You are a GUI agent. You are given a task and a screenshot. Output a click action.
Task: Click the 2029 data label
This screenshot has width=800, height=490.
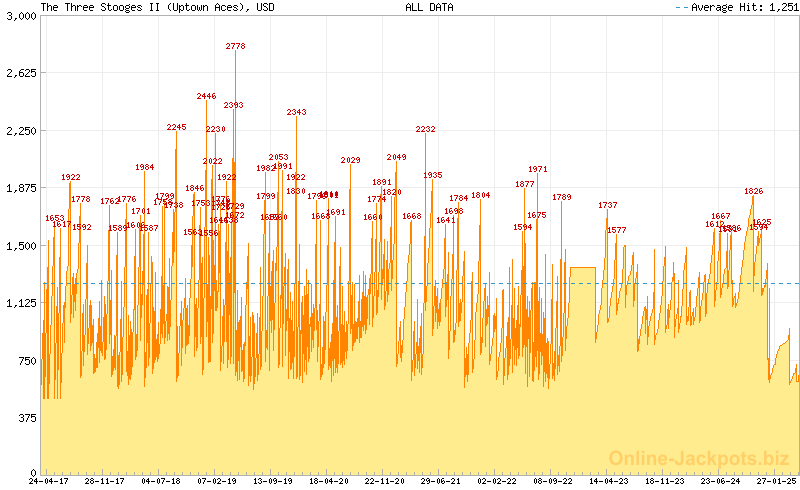click(x=350, y=160)
